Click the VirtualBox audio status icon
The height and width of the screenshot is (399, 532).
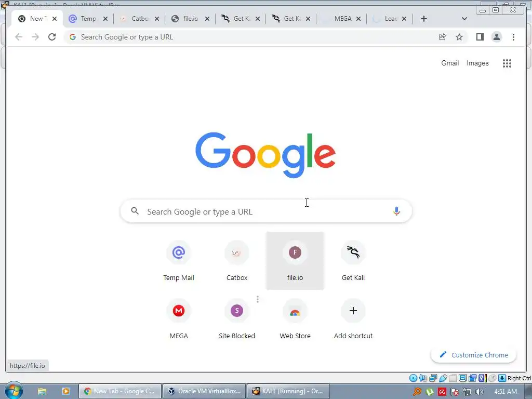[423, 378]
